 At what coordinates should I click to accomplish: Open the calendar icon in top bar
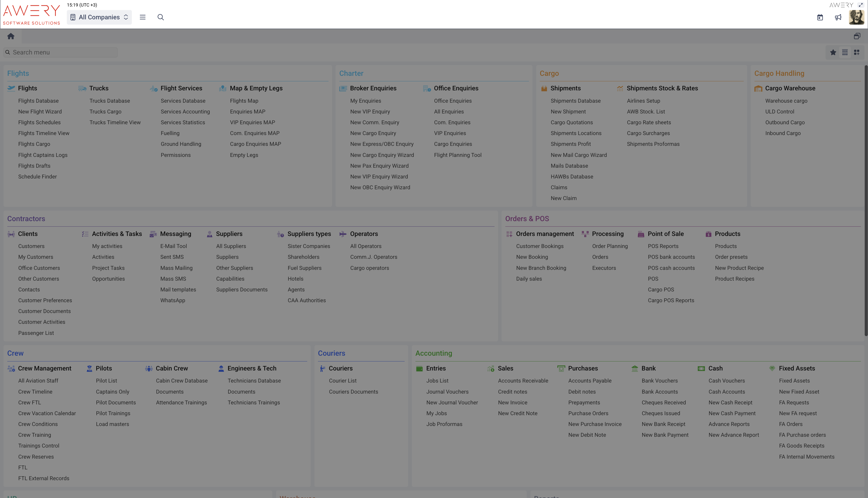coord(820,17)
